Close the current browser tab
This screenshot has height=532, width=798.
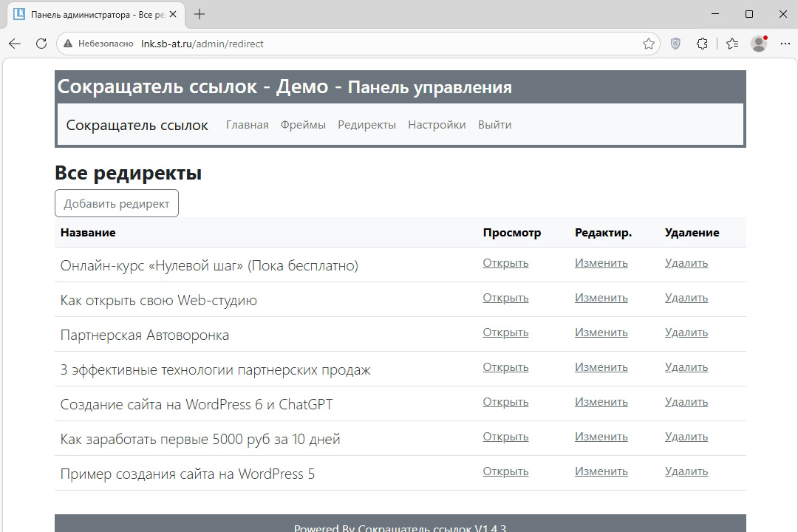(x=172, y=14)
